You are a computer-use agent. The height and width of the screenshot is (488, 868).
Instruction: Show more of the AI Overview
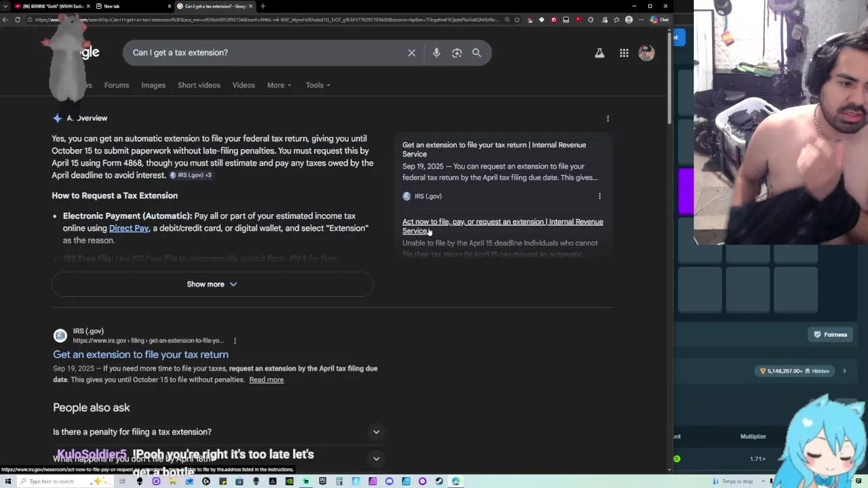click(x=212, y=284)
